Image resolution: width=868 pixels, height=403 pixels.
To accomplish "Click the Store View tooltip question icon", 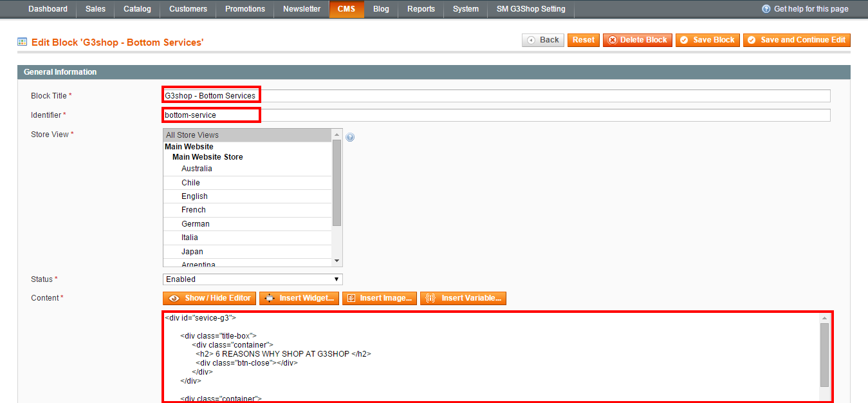I will pyautogui.click(x=350, y=137).
